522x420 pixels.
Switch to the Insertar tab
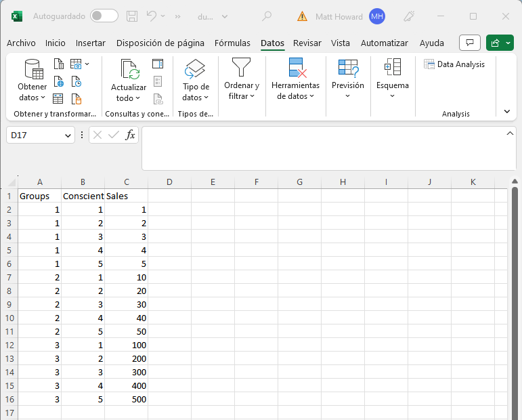point(91,43)
